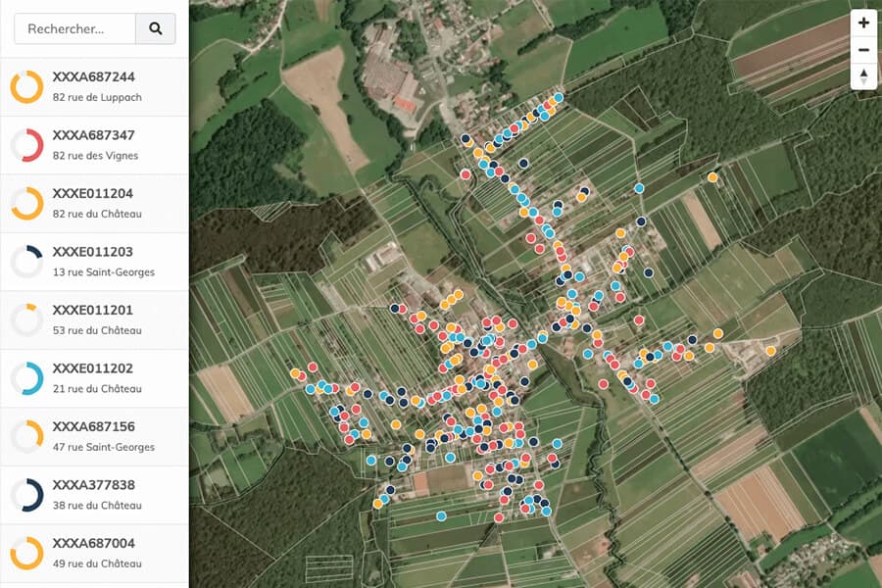
Task: Click the zoom in button on the map
Action: [863, 22]
